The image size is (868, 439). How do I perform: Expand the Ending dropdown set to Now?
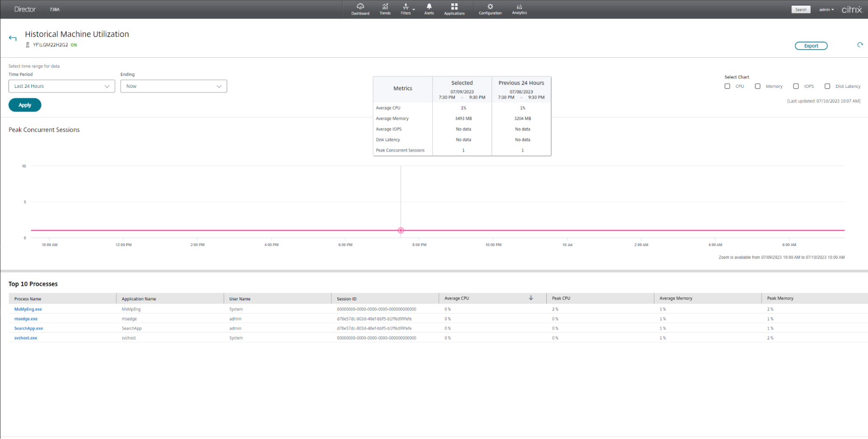point(174,86)
